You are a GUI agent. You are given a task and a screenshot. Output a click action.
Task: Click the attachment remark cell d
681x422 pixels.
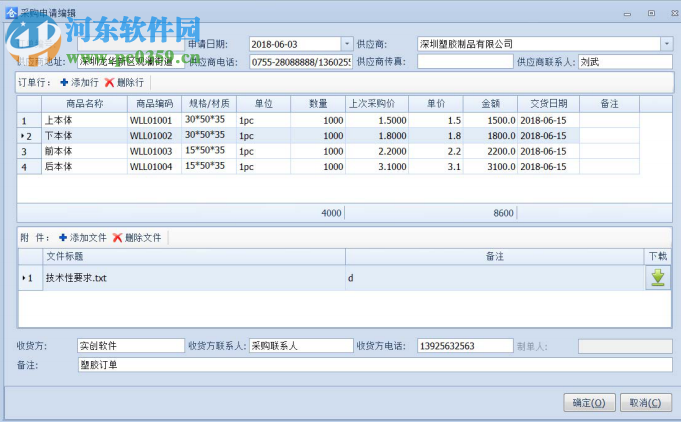pyautogui.click(x=495, y=278)
